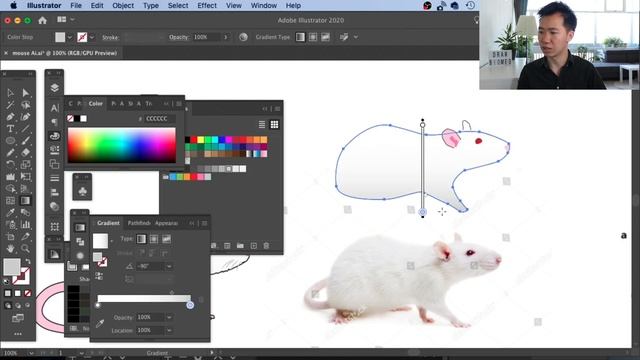
Task: Click the hex value CCCCCC field
Action: coord(160,118)
